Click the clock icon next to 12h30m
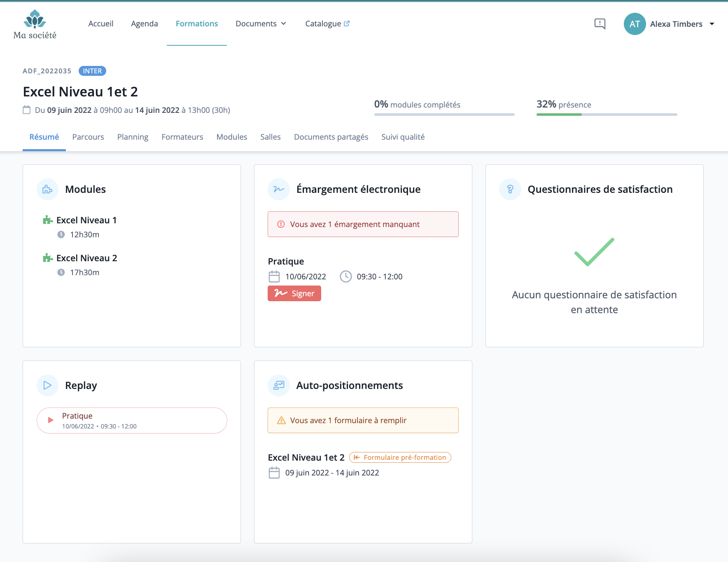The image size is (728, 562). (x=61, y=234)
